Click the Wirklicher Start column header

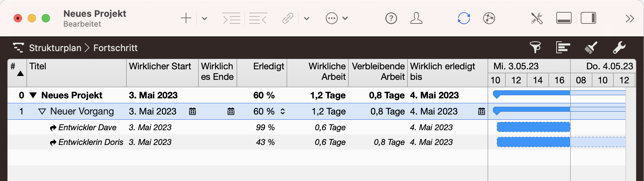[x=160, y=67]
